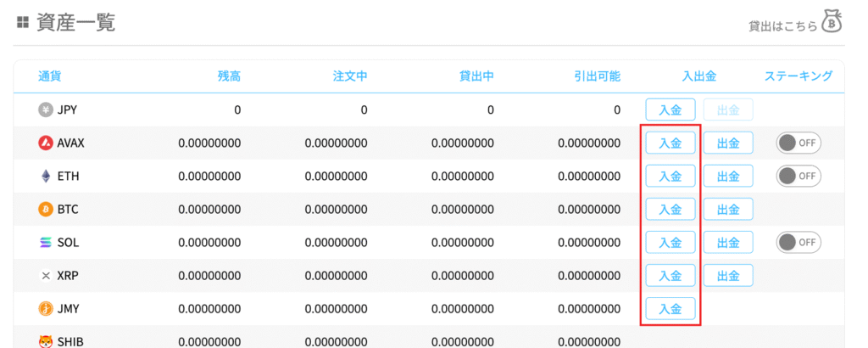Click the ステーキング column header

click(x=798, y=76)
